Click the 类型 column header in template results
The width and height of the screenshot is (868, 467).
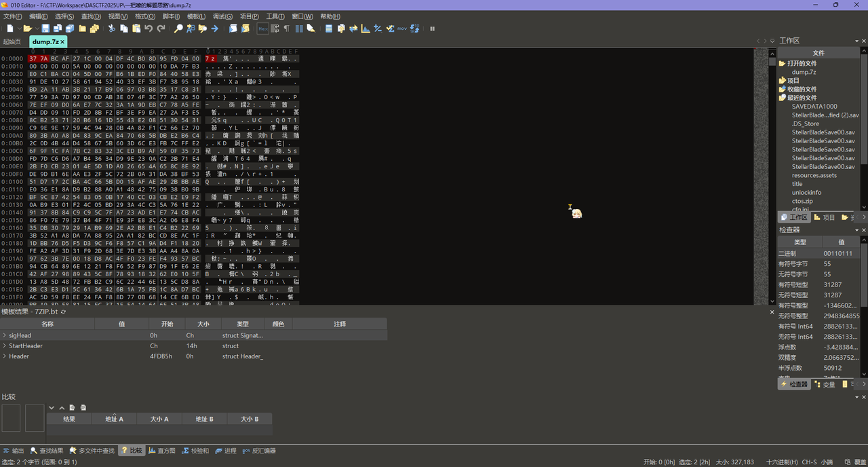click(x=242, y=324)
